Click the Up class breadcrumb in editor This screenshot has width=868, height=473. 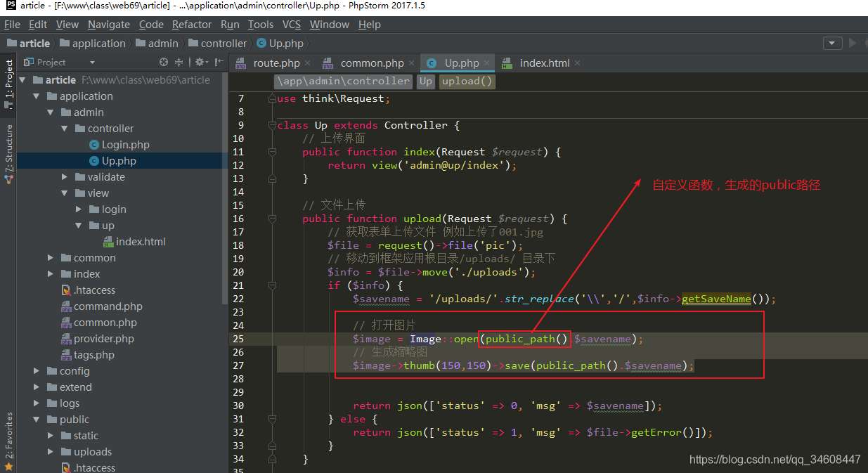click(426, 82)
